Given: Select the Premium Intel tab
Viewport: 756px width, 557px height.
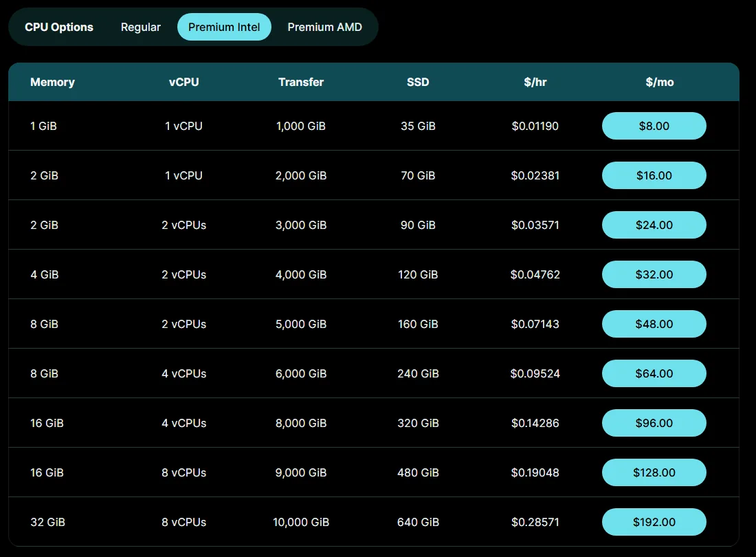Looking at the screenshot, I should click(x=224, y=27).
